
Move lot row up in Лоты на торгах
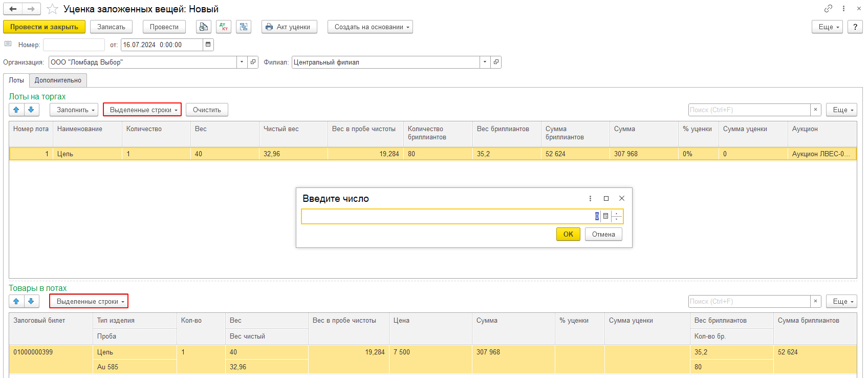tap(16, 110)
